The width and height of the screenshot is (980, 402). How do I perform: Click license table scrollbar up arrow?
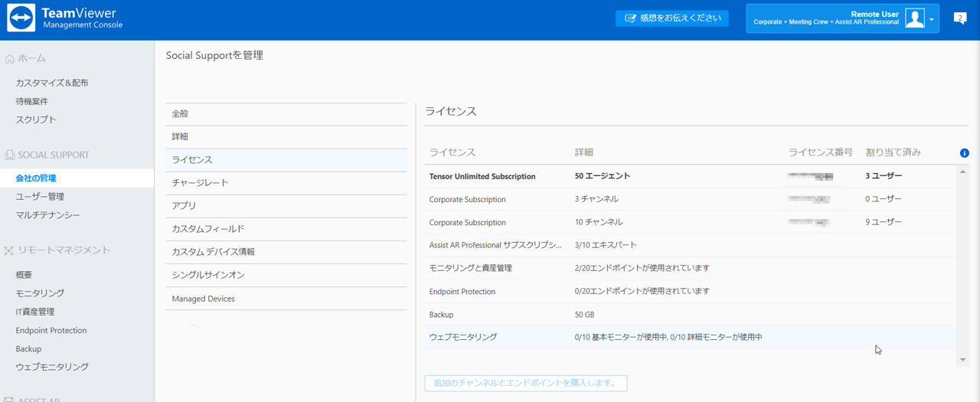coord(963,171)
